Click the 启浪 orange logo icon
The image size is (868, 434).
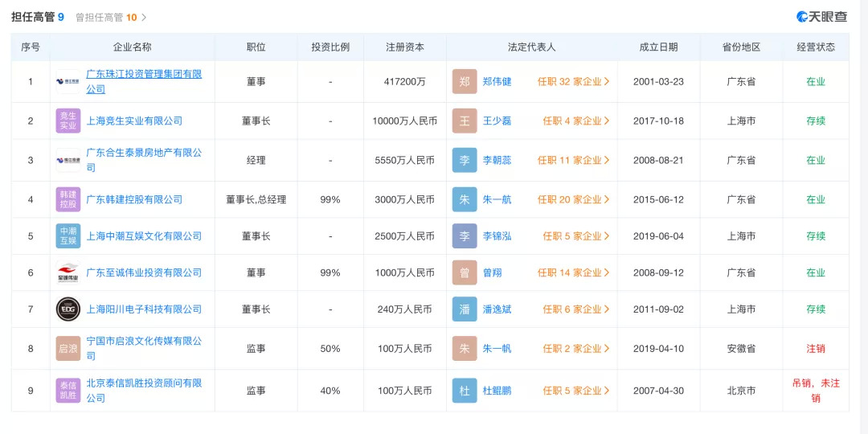[68, 349]
